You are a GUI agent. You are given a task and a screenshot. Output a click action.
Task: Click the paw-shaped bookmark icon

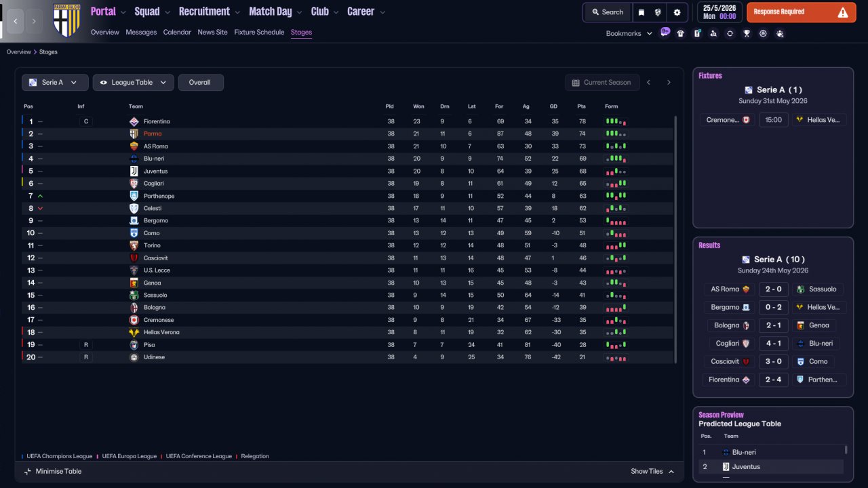point(780,33)
